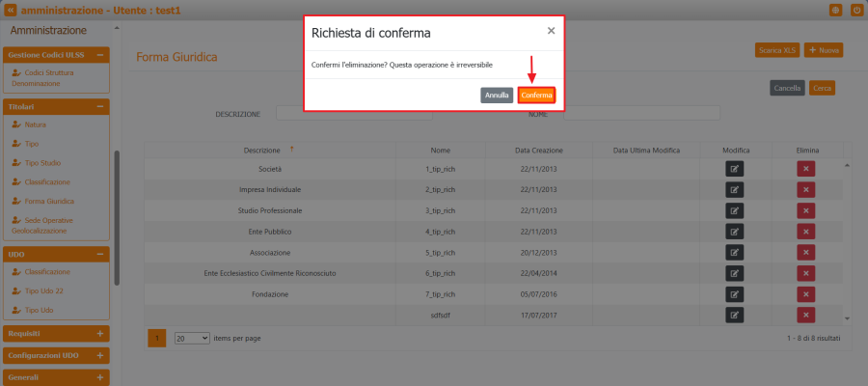The height and width of the screenshot is (386, 868).
Task: Delete the sdfsdf row
Action: [806, 316]
